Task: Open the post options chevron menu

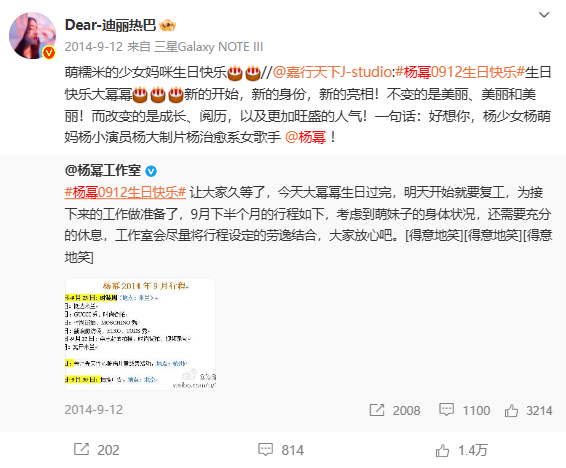Action: 544,15
